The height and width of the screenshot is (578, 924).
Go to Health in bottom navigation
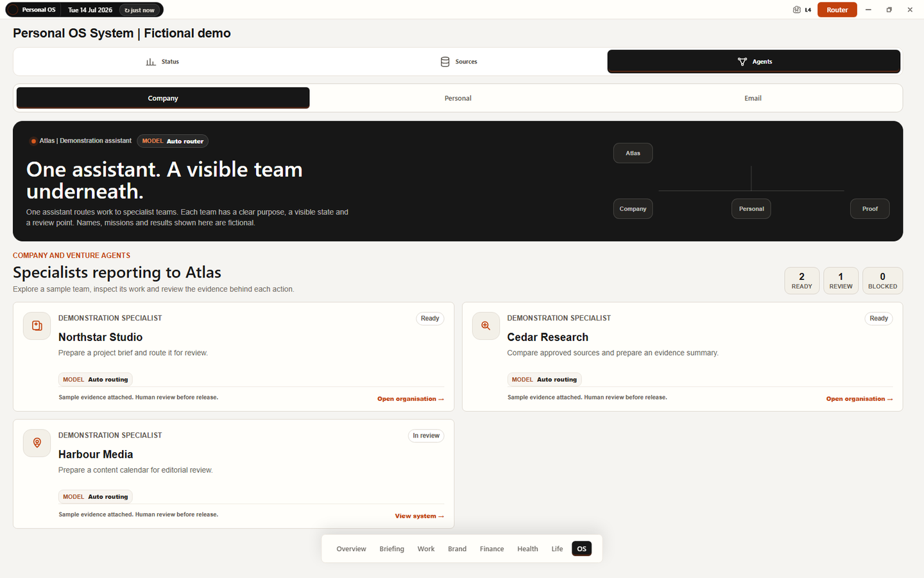527,549
